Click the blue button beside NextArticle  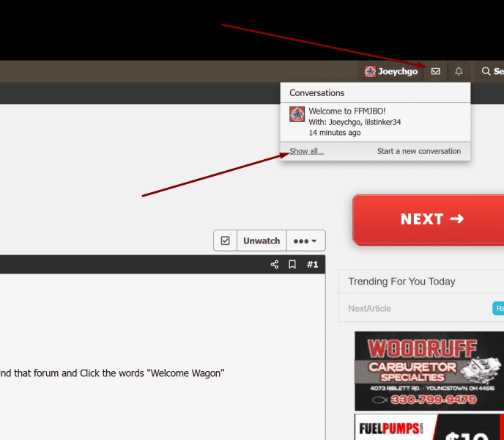[498, 309]
